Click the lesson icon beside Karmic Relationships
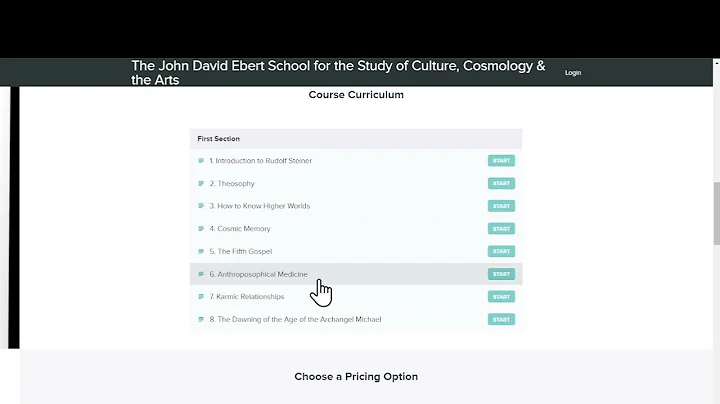Viewport: 720px width, 404px height. 201,297
